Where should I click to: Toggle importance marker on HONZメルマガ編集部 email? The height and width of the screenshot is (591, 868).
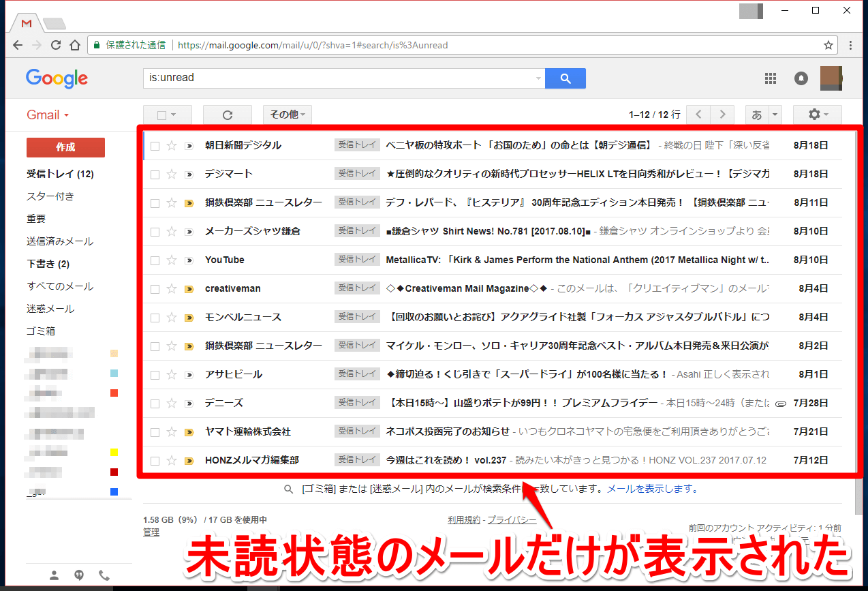[189, 461]
